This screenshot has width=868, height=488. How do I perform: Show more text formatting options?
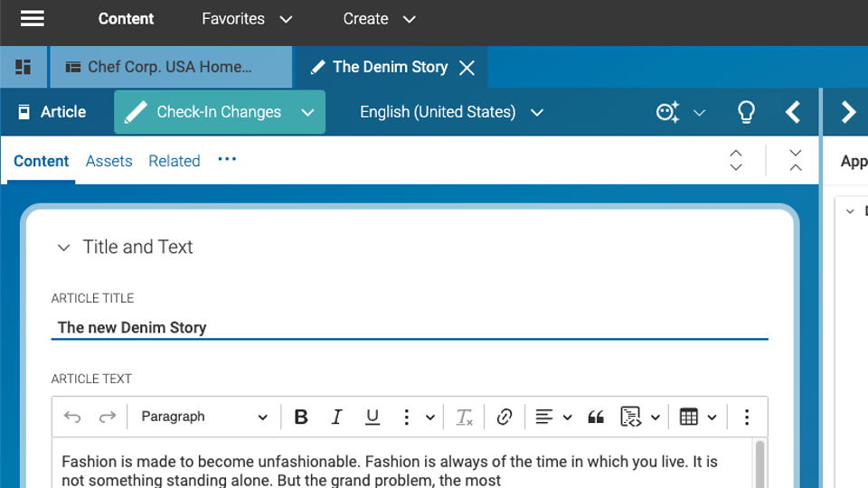click(407, 418)
